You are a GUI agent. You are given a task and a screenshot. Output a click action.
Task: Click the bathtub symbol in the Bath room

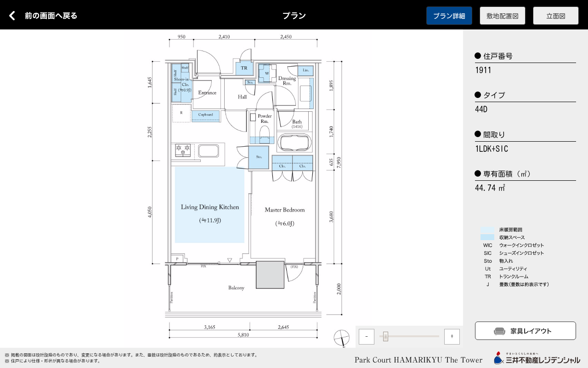pyautogui.click(x=294, y=143)
